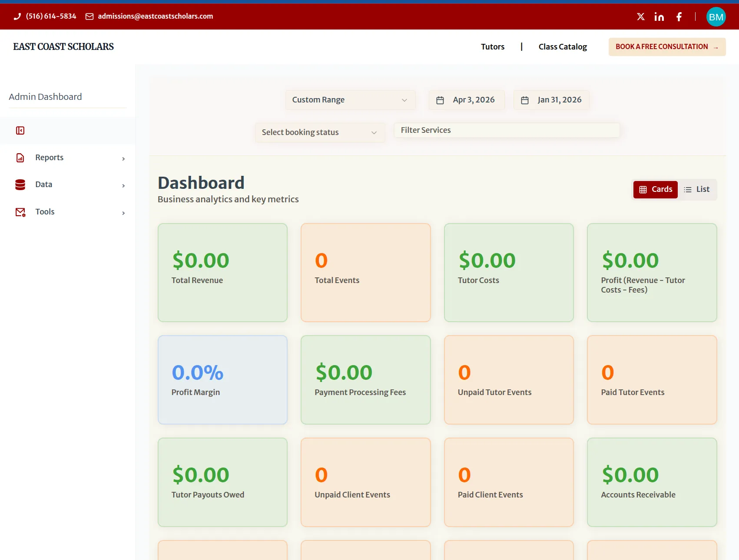The image size is (739, 560).
Task: Collapse sidebar using the panel icon
Action: (20, 130)
